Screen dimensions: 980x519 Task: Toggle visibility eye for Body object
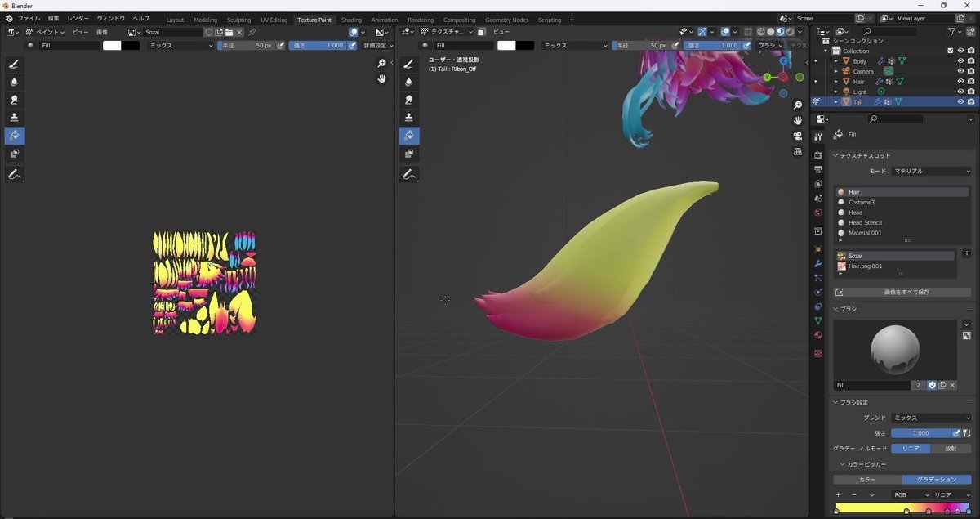click(x=960, y=61)
